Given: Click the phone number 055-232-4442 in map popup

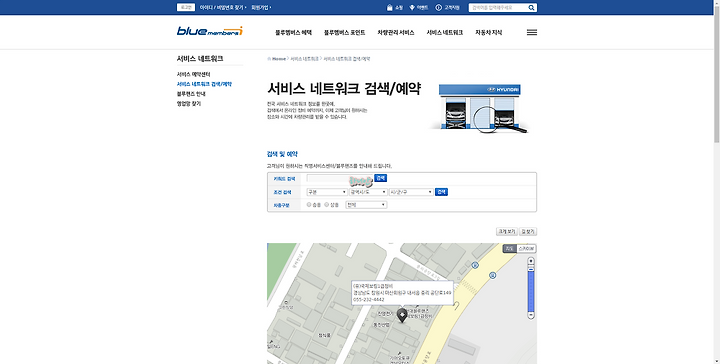Looking at the screenshot, I should 369,299.
